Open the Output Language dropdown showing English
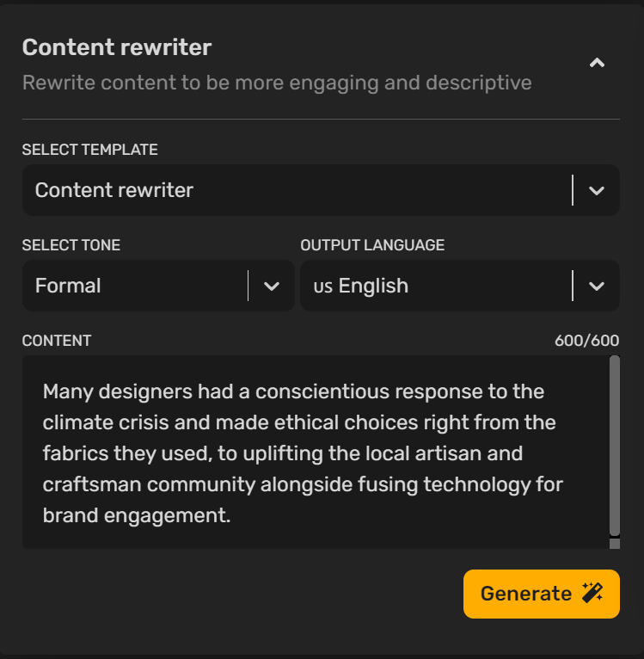The width and height of the screenshot is (644, 659). [x=460, y=286]
